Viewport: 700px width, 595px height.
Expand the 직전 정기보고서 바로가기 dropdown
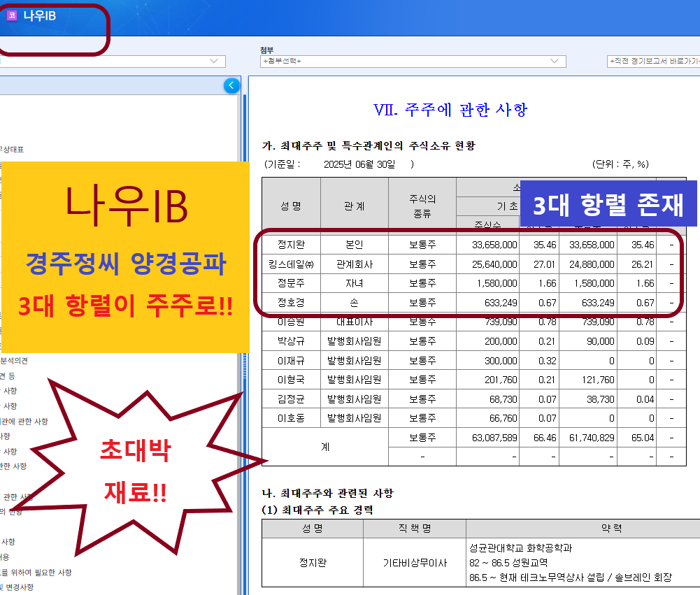pos(653,62)
